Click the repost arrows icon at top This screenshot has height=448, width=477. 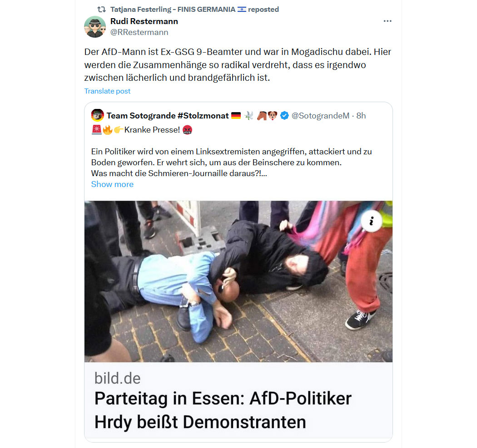pyautogui.click(x=101, y=10)
